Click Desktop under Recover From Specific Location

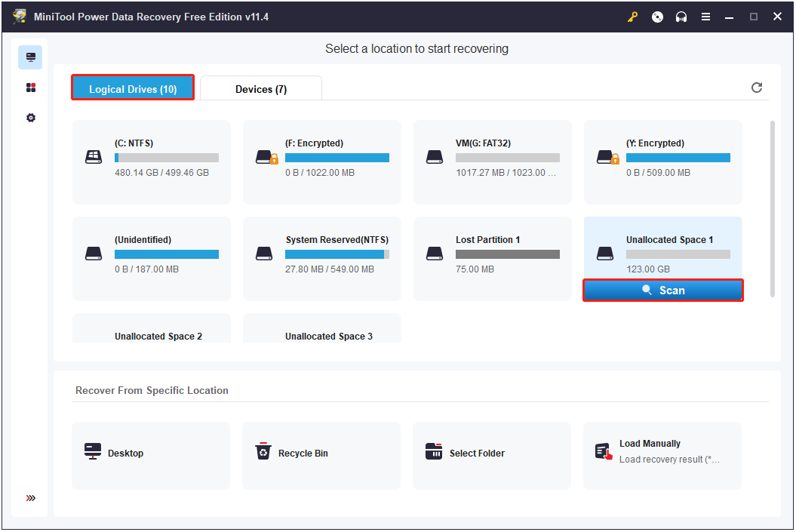point(151,454)
